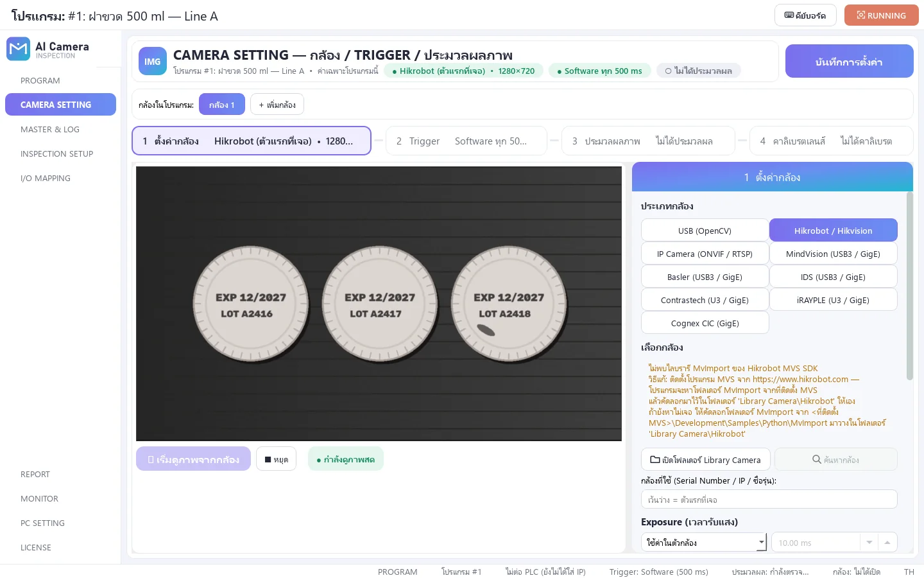Choose USB (OpenCV) camera type
The height and width of the screenshot is (578, 924).
pos(705,231)
